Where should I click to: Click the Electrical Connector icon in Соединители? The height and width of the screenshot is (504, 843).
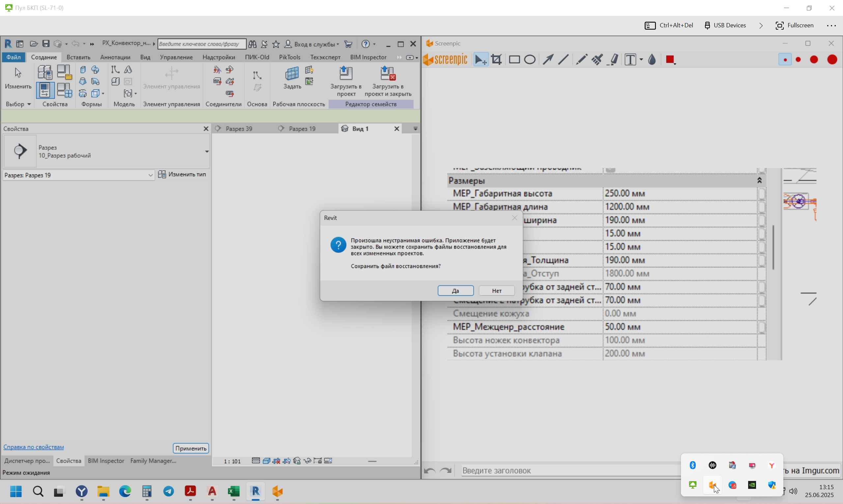click(x=217, y=69)
